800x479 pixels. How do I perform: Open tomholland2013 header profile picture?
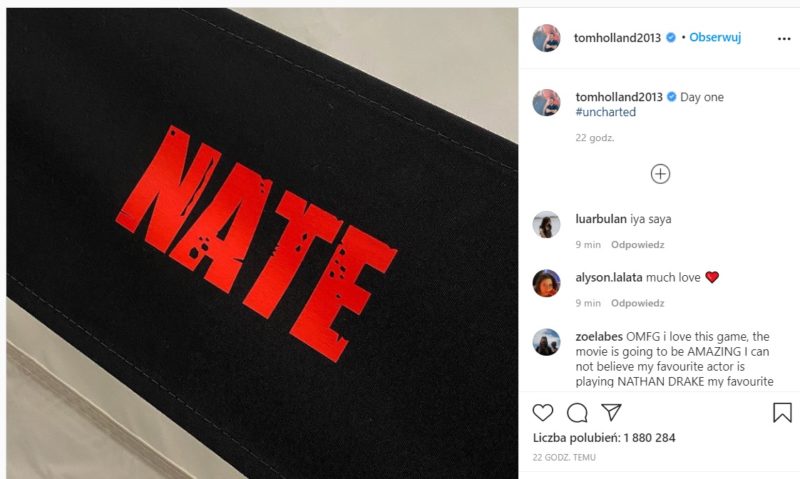coord(546,38)
